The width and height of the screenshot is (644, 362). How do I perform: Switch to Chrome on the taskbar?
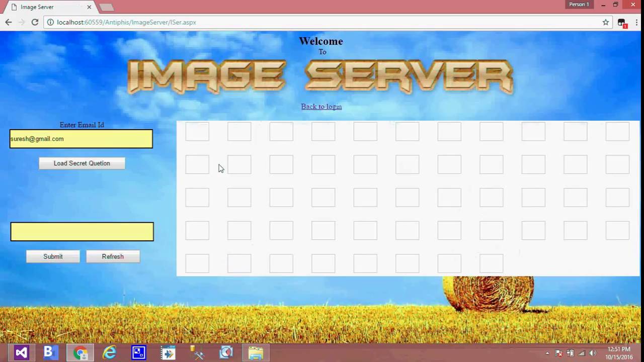pos(80,352)
